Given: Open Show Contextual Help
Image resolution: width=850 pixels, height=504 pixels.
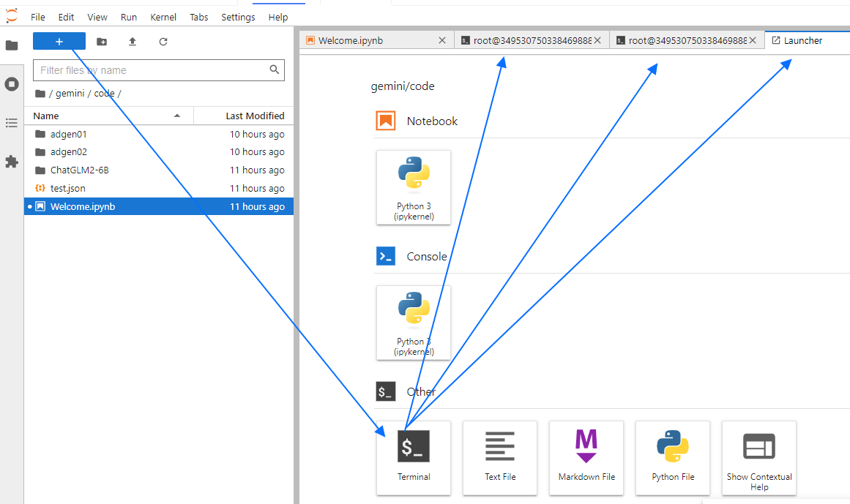Looking at the screenshot, I should click(759, 457).
